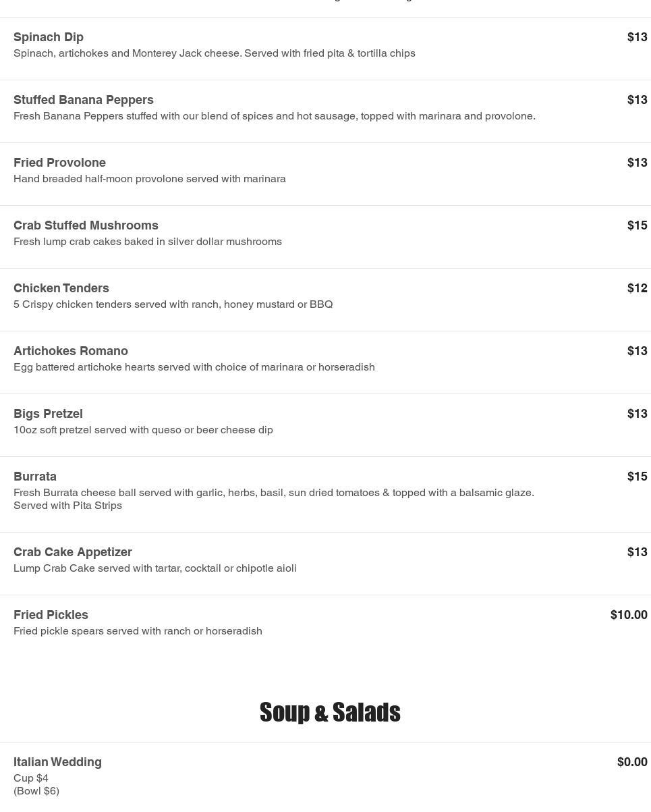Click the Crab Stuffed Mushrooms title
Image resolution: width=651 pixels, height=812 pixels.
pos(86,225)
